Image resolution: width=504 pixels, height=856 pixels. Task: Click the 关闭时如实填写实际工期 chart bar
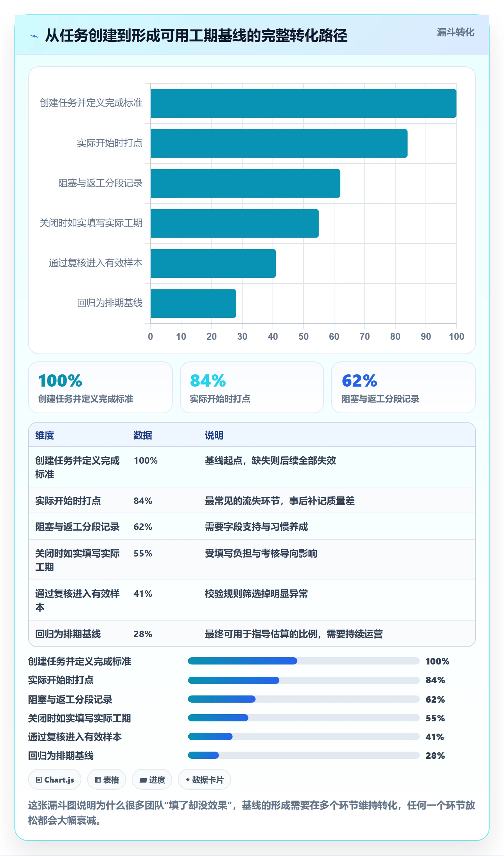(x=235, y=223)
